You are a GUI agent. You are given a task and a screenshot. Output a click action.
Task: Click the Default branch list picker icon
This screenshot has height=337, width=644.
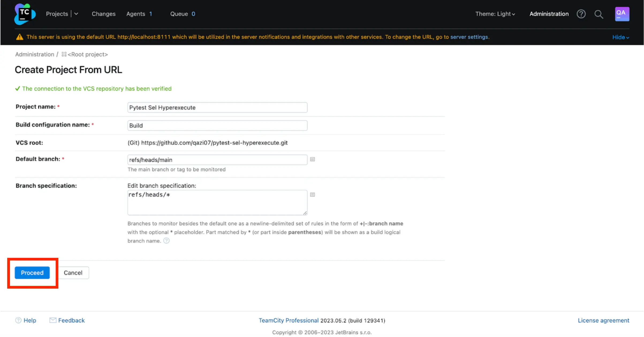point(312,159)
